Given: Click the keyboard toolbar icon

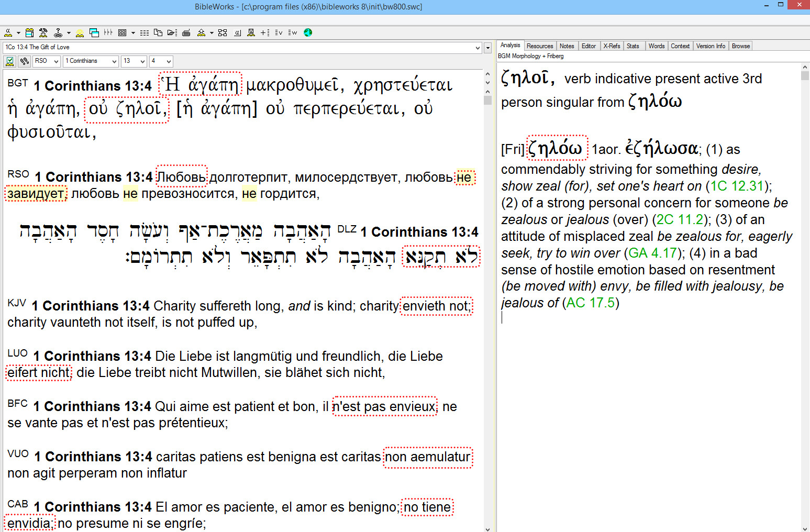Looking at the screenshot, I should point(186,32).
